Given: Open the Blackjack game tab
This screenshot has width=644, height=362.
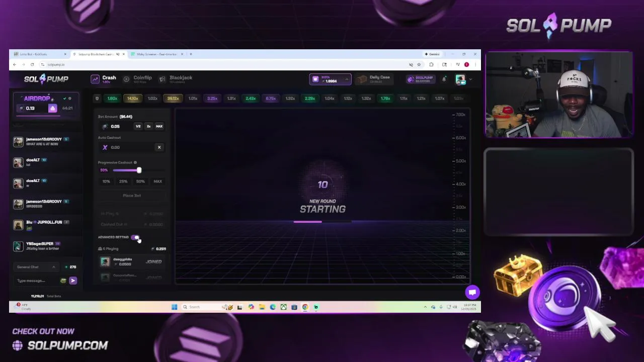Looking at the screenshot, I should click(176, 79).
